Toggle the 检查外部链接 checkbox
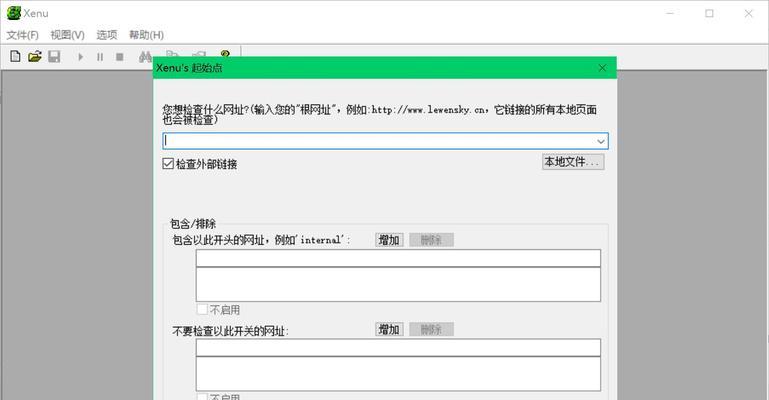This screenshot has height=400, width=769. (x=168, y=164)
